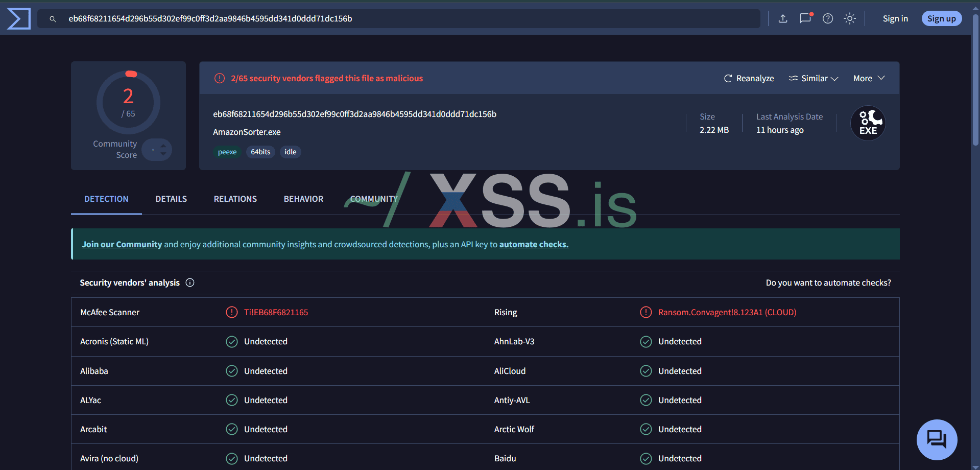980x470 pixels.
Task: Click the hash search input field
Action: tap(398, 19)
